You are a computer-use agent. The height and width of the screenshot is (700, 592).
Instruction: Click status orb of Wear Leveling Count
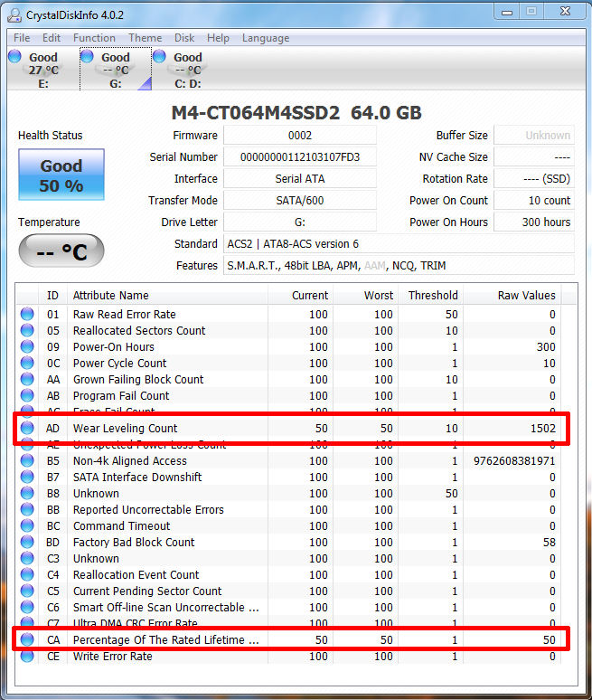click(27, 428)
